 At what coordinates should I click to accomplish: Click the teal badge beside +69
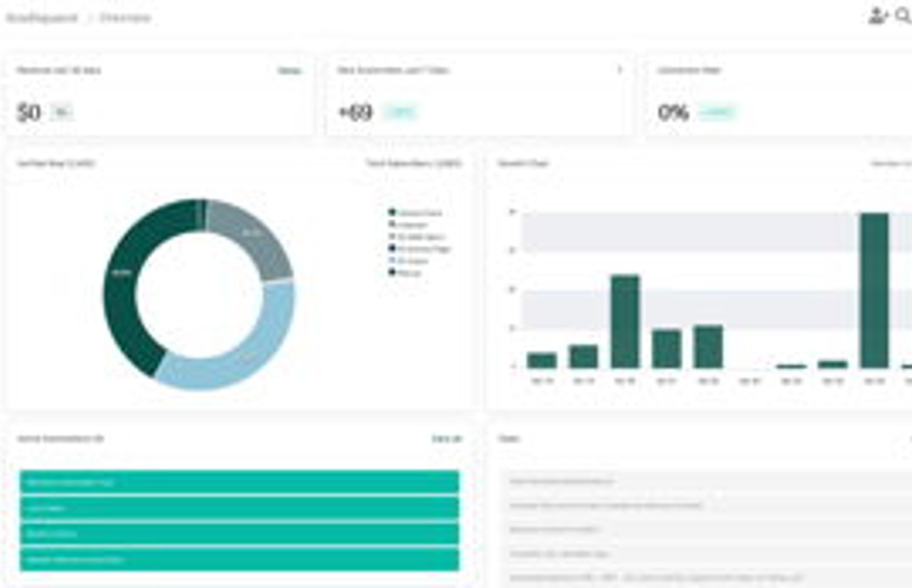(x=401, y=113)
